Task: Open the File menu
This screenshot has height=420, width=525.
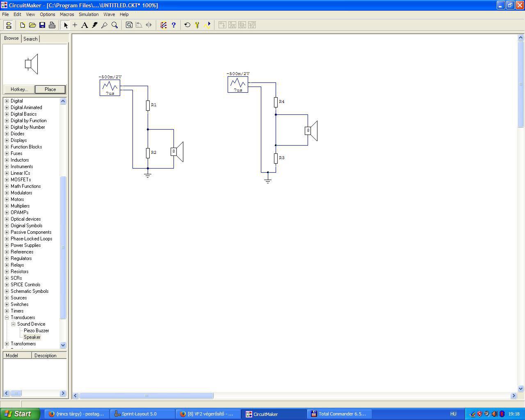Action: (5, 14)
